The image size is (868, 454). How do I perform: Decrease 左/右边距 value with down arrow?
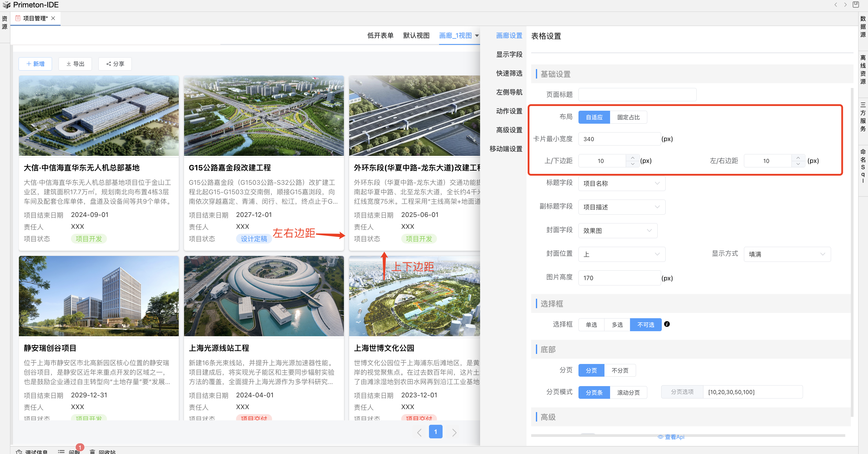(x=798, y=164)
